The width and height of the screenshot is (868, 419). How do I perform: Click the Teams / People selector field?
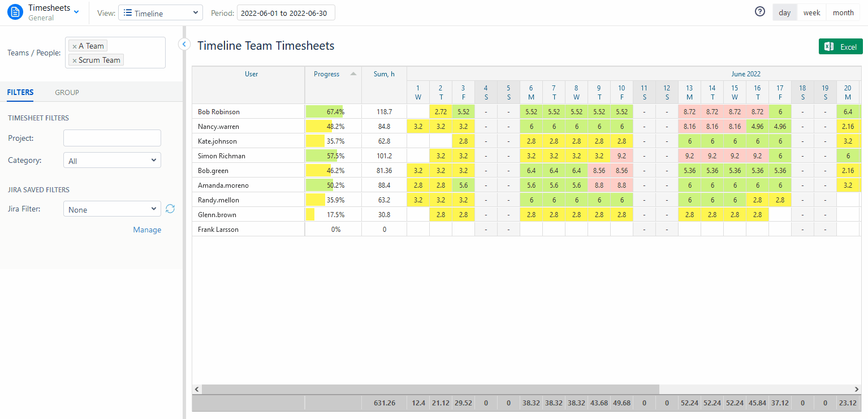[x=115, y=53]
